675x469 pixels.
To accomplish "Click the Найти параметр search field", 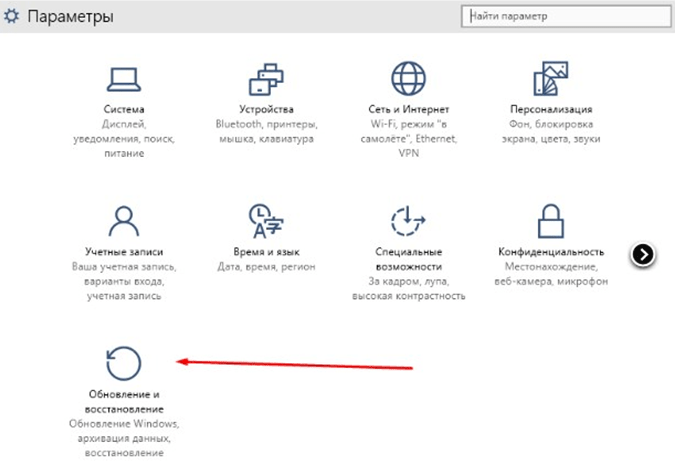I will point(565,17).
